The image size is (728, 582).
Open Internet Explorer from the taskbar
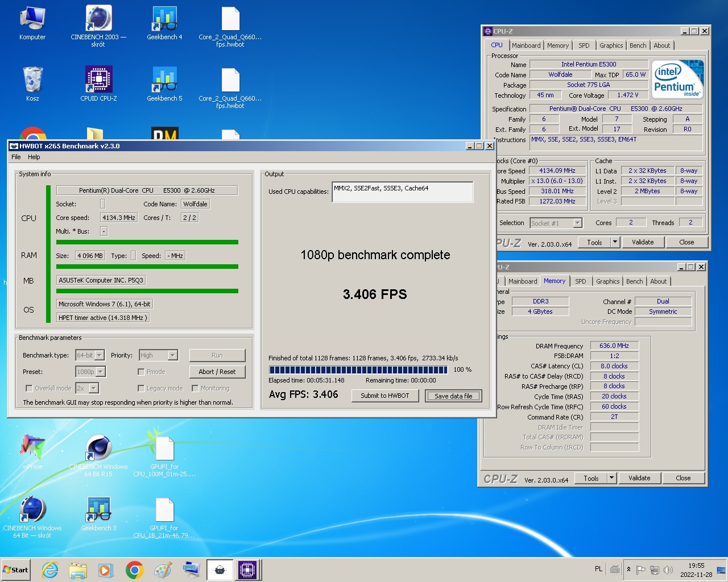pos(50,570)
